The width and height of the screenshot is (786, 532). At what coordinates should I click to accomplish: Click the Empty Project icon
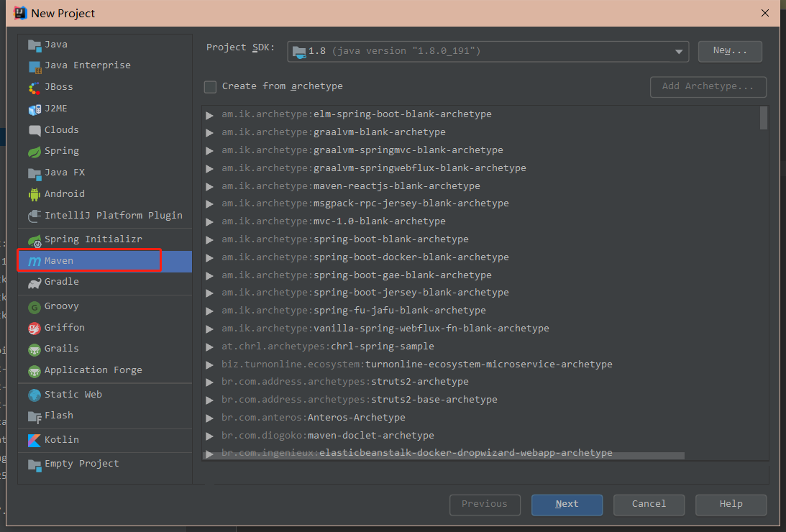[35, 464]
